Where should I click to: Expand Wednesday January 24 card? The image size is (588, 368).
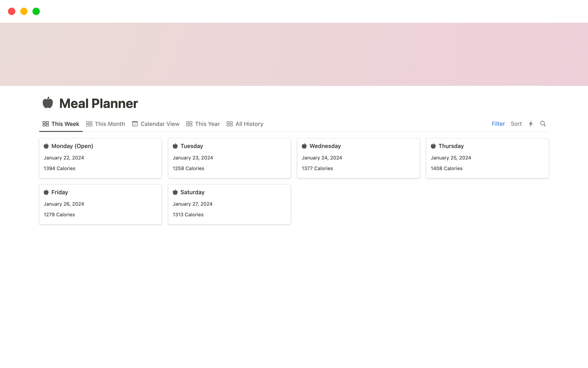tap(358, 158)
